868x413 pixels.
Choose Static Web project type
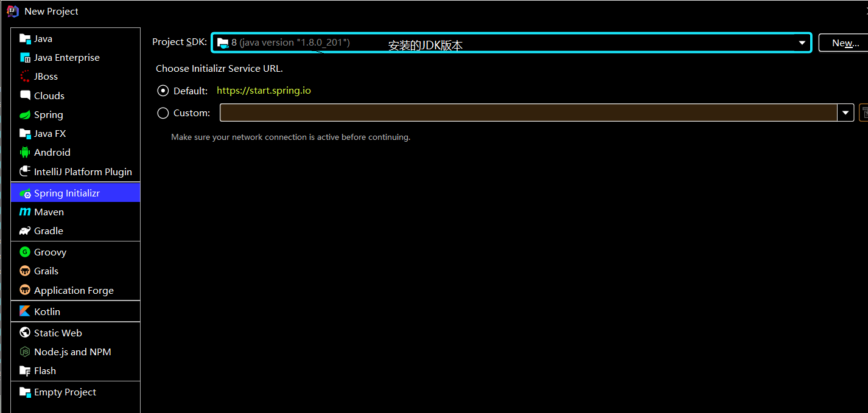75,333
